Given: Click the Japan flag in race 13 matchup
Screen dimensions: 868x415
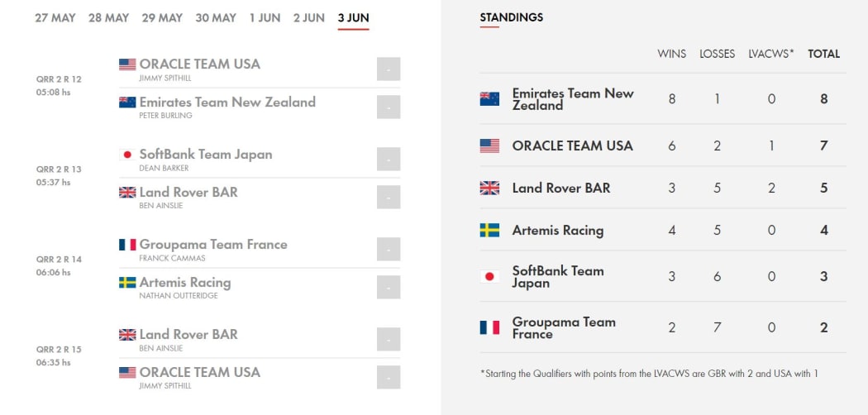Looking at the screenshot, I should (x=127, y=155).
